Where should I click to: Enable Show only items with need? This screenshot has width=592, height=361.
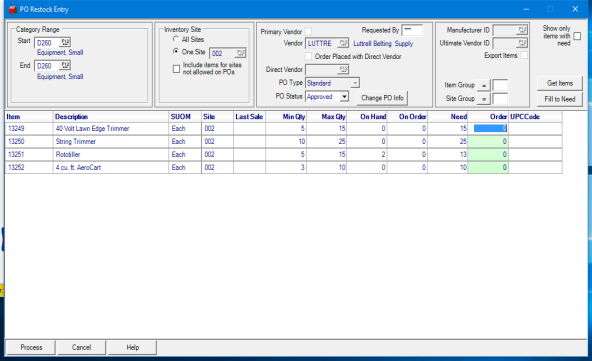click(x=577, y=36)
